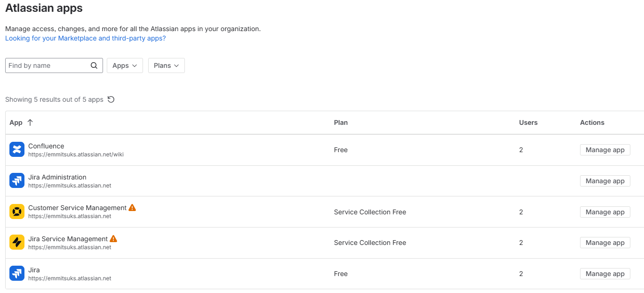Click the warning icon beside Jira Service Management
This screenshot has width=644, height=293.
[x=113, y=239]
